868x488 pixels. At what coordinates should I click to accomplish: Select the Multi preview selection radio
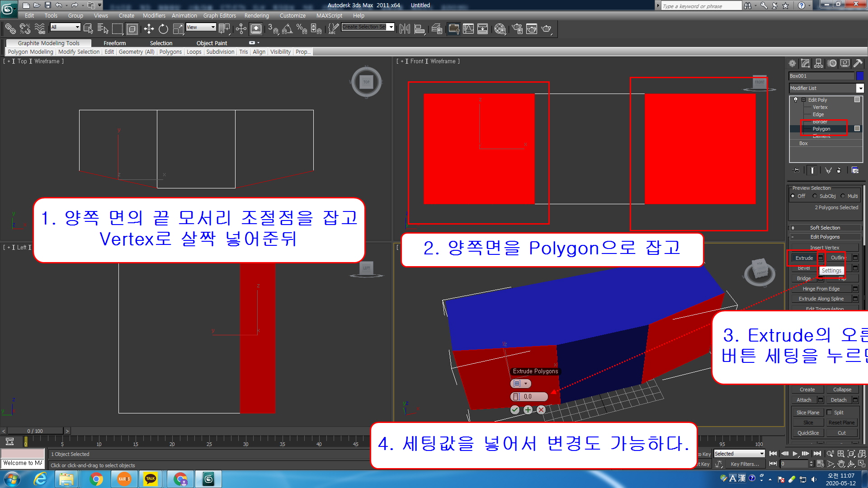tap(843, 196)
